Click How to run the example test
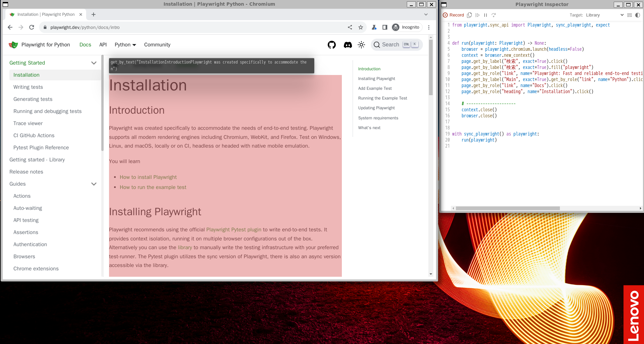644x344 pixels. coord(153,187)
